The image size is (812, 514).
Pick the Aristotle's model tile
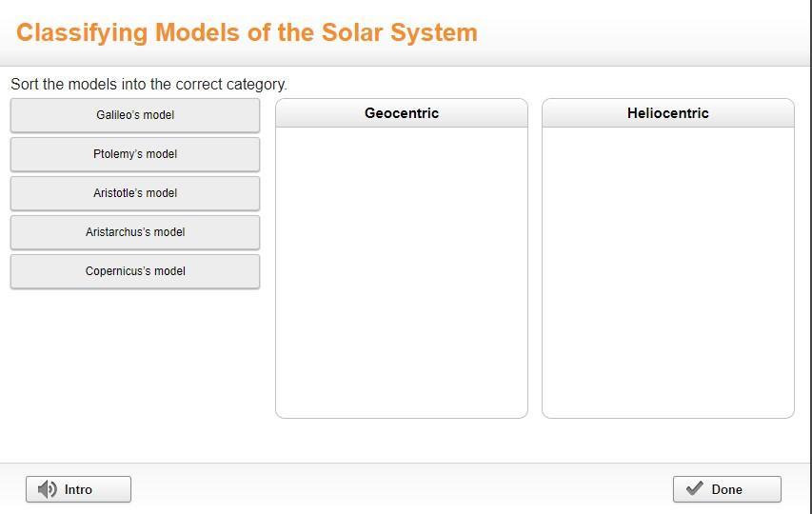(135, 193)
